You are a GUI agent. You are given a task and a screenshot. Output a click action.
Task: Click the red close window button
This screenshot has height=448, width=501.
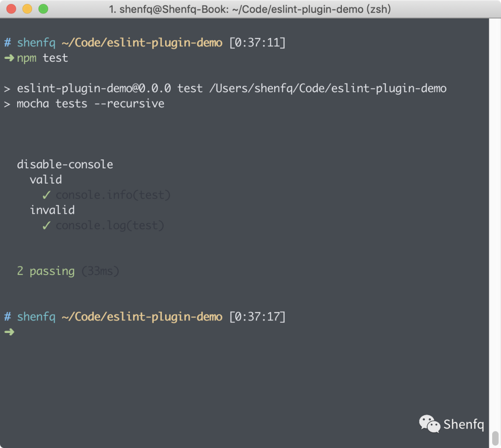point(12,9)
